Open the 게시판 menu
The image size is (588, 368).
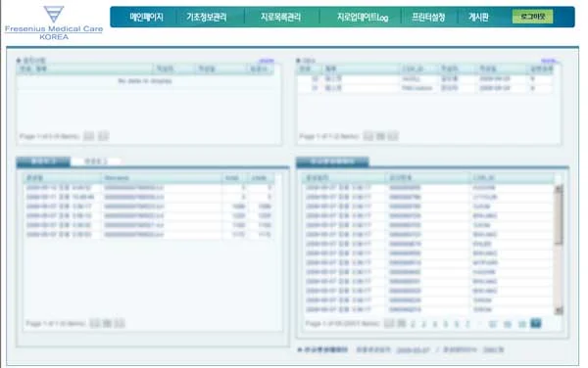478,17
